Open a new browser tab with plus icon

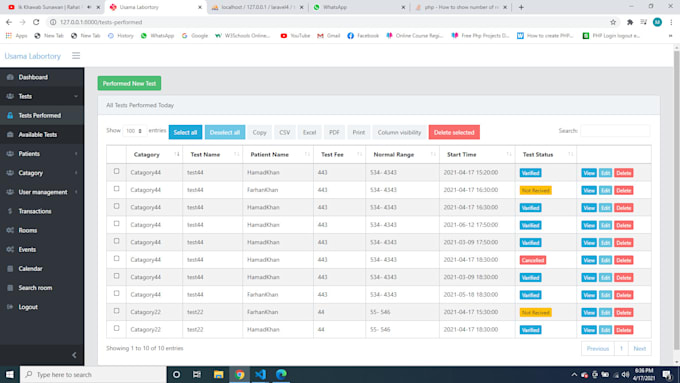click(521, 7)
